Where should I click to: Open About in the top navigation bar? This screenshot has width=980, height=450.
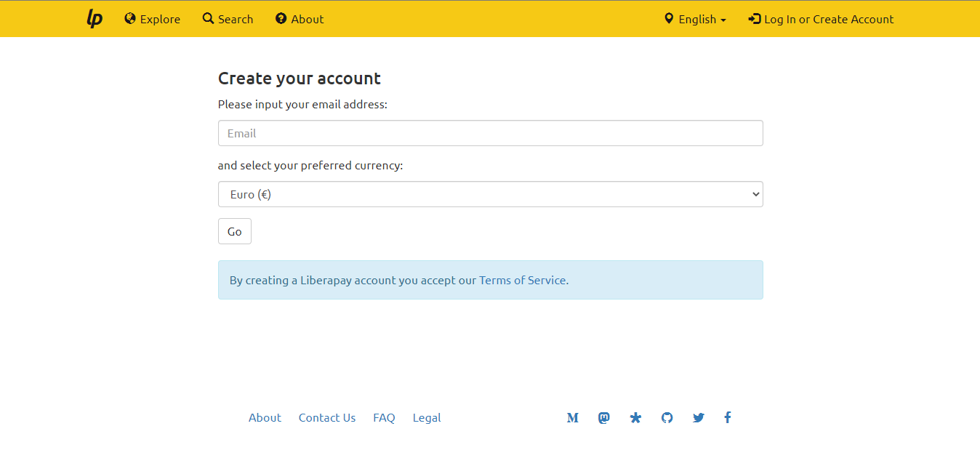(x=300, y=19)
